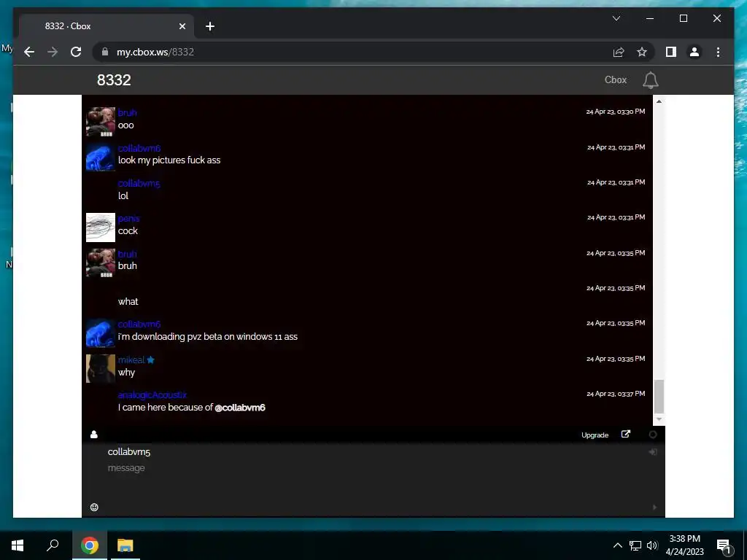Open File Explorer from taskbar

(125, 545)
